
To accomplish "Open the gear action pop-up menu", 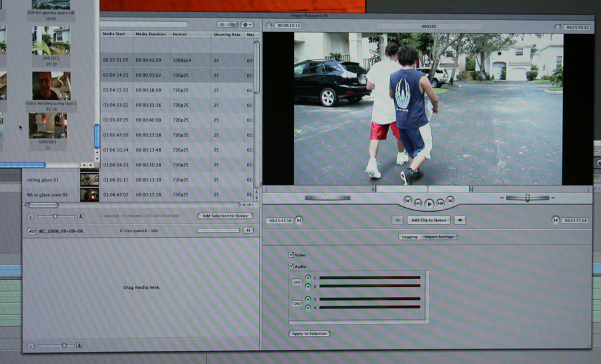I will (x=247, y=25).
